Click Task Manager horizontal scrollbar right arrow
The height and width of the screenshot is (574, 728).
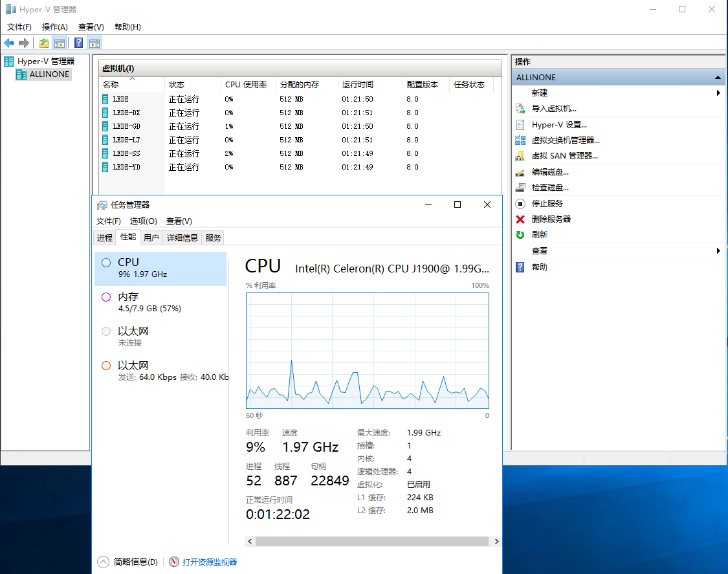pyautogui.click(x=496, y=542)
